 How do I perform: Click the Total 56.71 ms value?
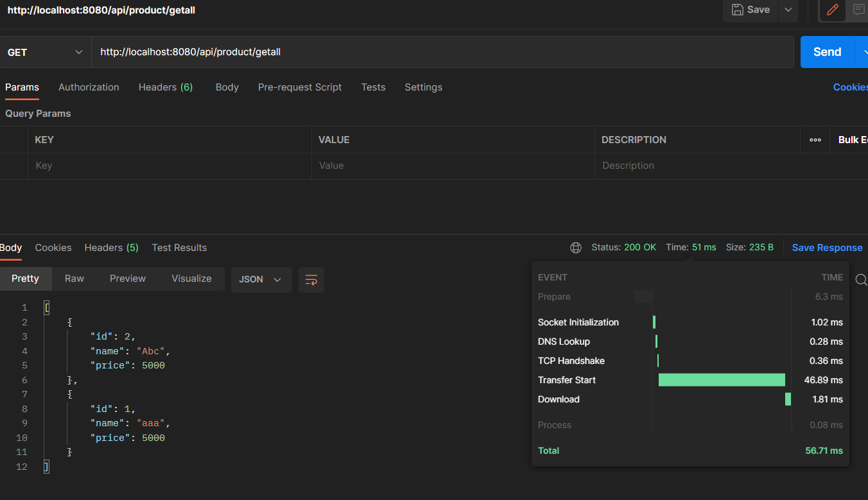coord(824,451)
